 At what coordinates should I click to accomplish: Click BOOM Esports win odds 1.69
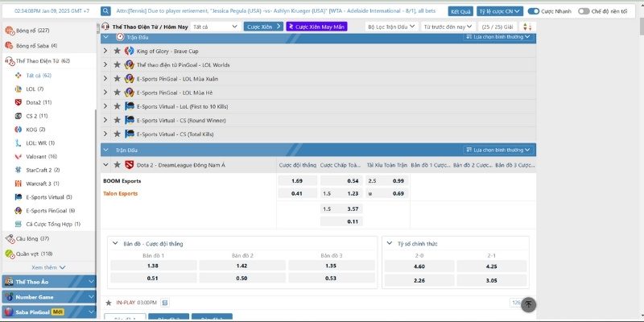coord(297,180)
